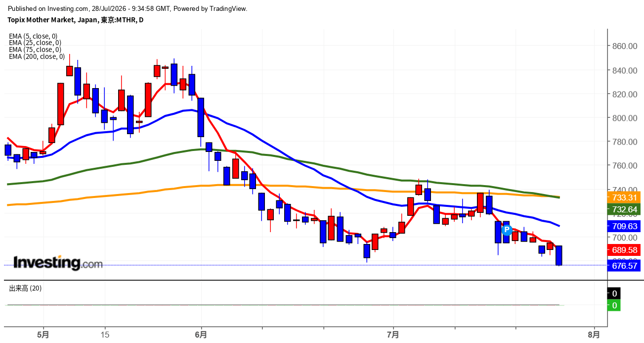Click the Published on Investing.com header text
The height and width of the screenshot is (343, 644).
coord(128,8)
